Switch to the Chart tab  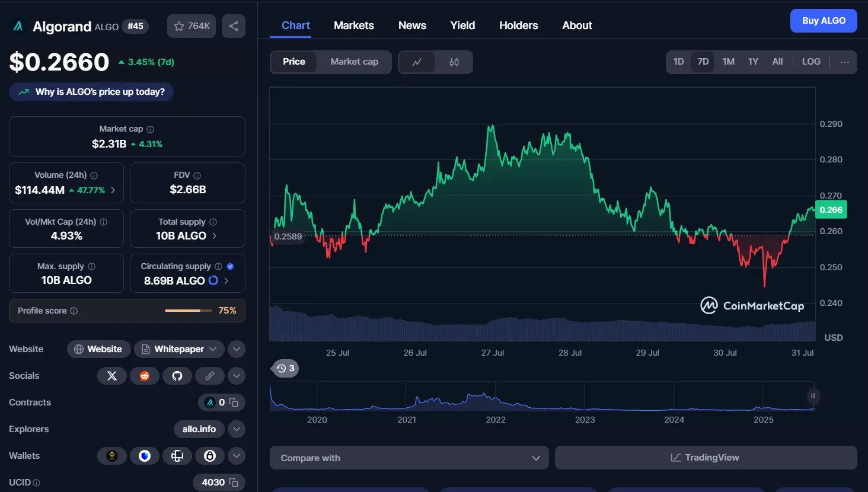[296, 25]
